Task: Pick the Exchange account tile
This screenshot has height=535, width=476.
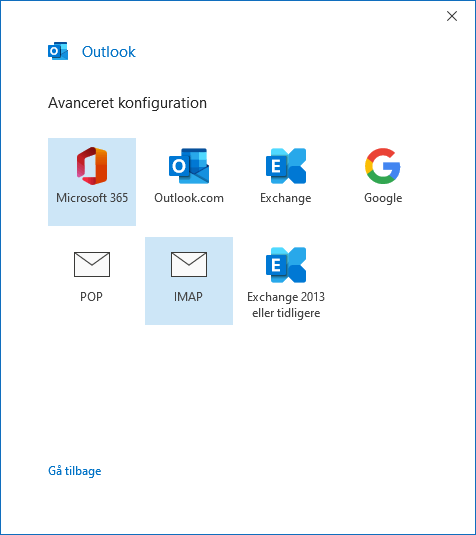Action: (x=286, y=182)
